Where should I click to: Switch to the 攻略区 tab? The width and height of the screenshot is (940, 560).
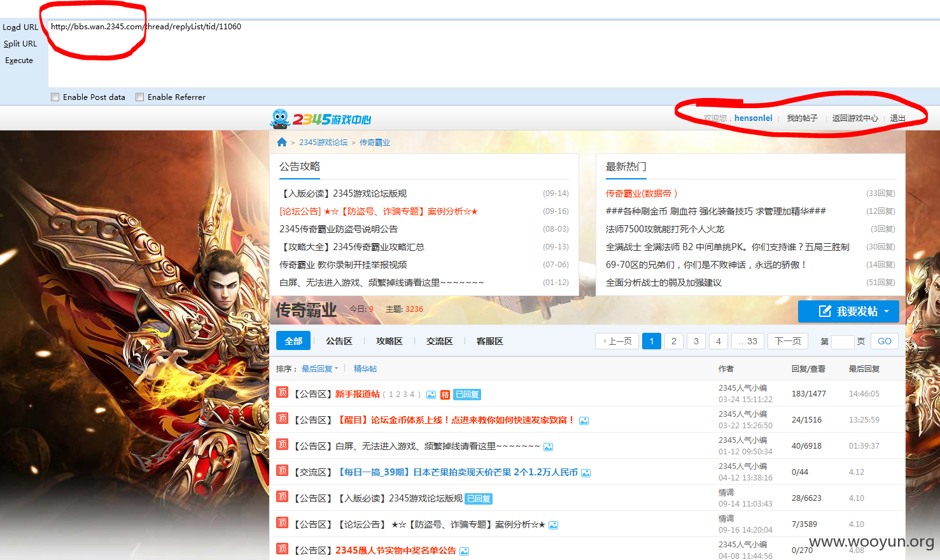tap(389, 341)
